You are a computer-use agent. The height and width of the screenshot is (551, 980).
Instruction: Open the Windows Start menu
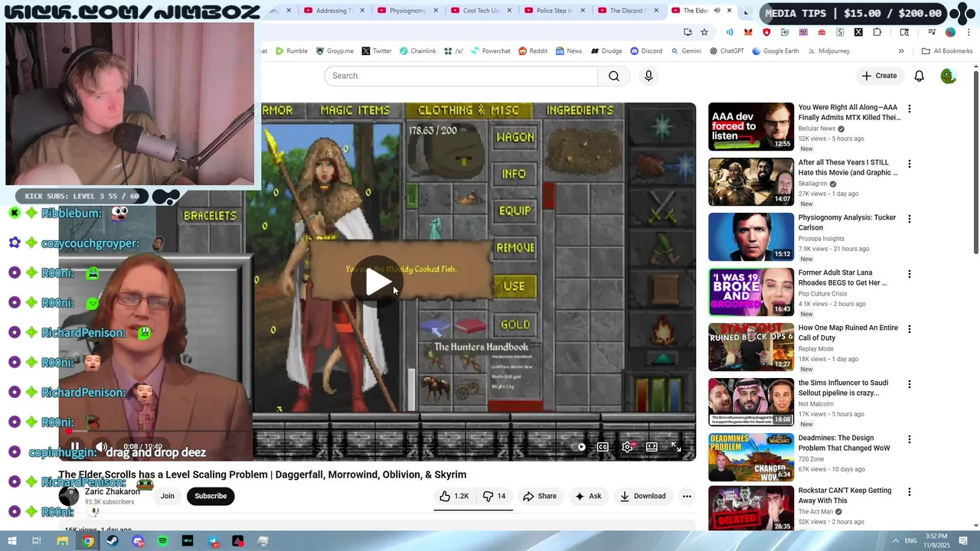(x=12, y=541)
